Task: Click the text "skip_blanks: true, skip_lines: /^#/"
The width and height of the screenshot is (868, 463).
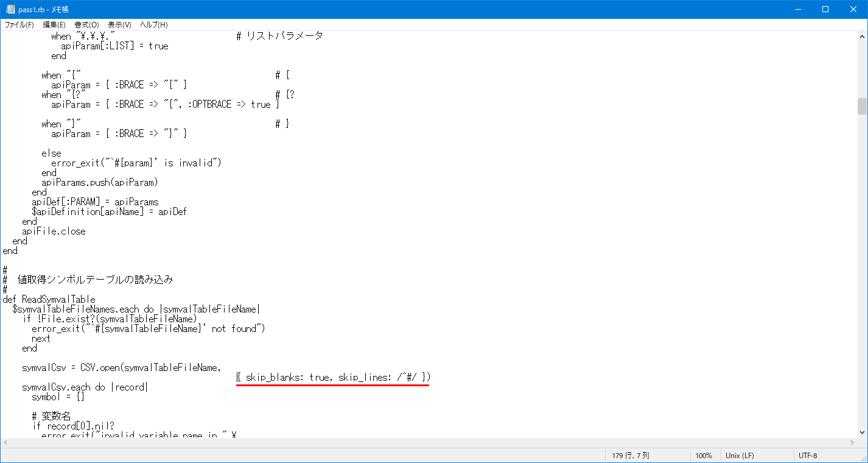Action: tap(332, 377)
